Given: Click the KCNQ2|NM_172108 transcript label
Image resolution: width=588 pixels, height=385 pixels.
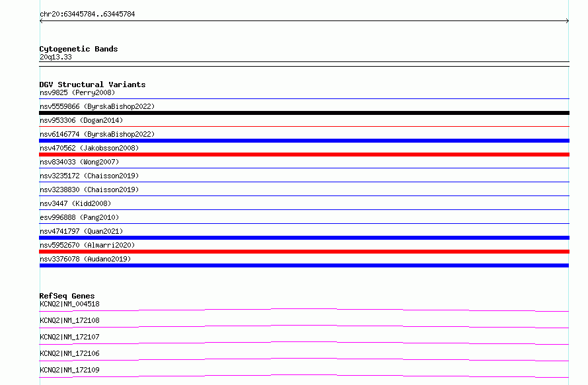Looking at the screenshot, I should [x=70, y=320].
